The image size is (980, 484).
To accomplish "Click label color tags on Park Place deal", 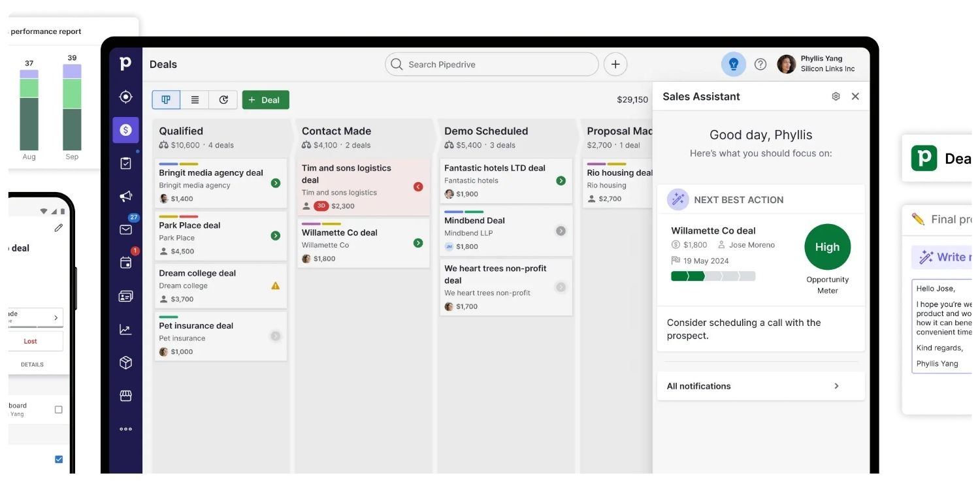I will pos(178,216).
